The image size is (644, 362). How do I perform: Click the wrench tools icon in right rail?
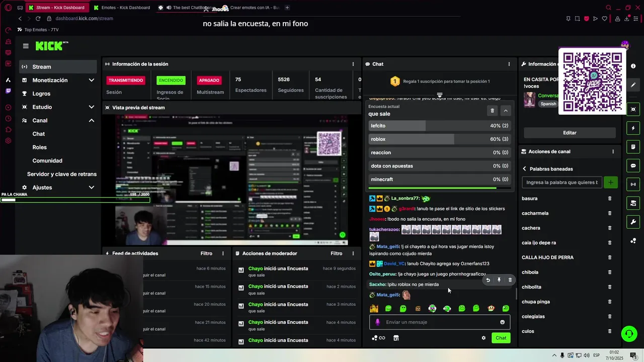click(633, 222)
